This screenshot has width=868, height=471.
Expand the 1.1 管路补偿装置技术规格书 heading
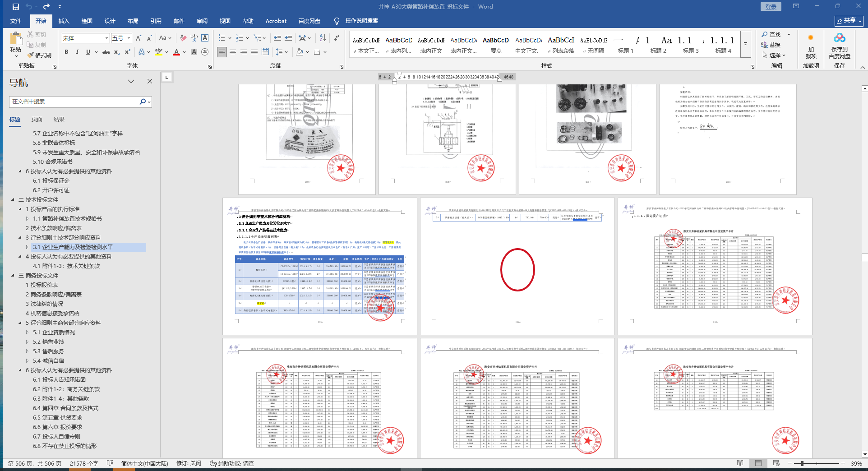tap(27, 218)
